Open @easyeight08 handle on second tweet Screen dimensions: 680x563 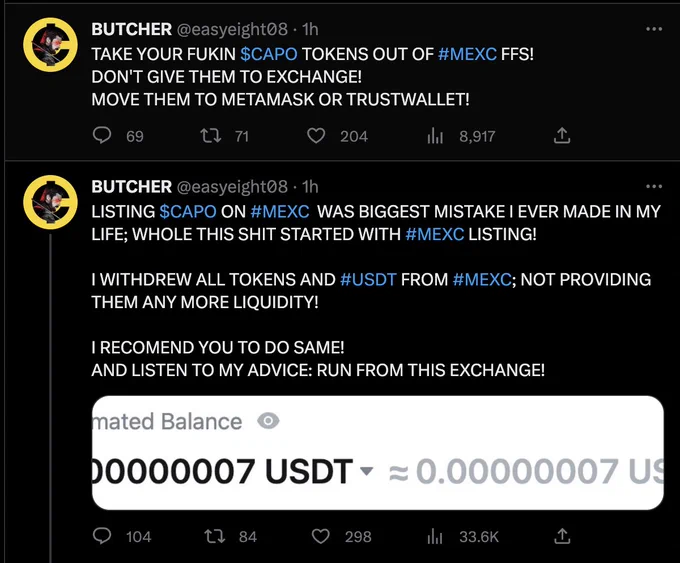pos(232,187)
